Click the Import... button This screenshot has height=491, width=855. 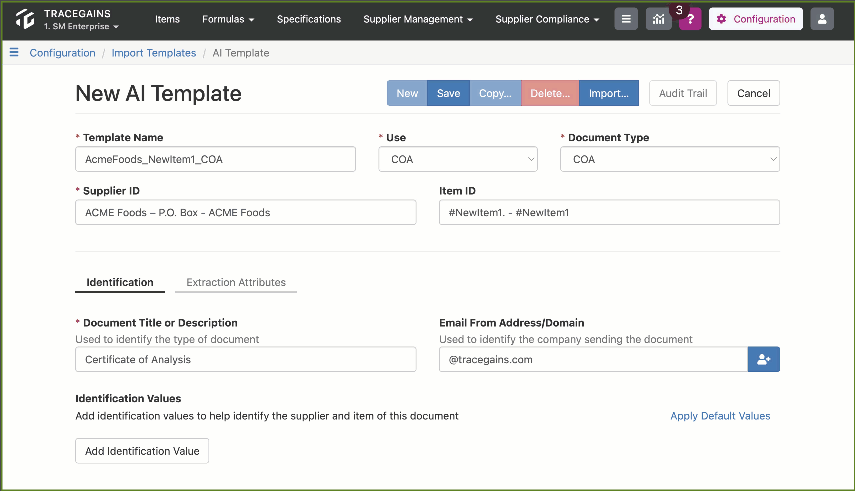pyautogui.click(x=609, y=93)
